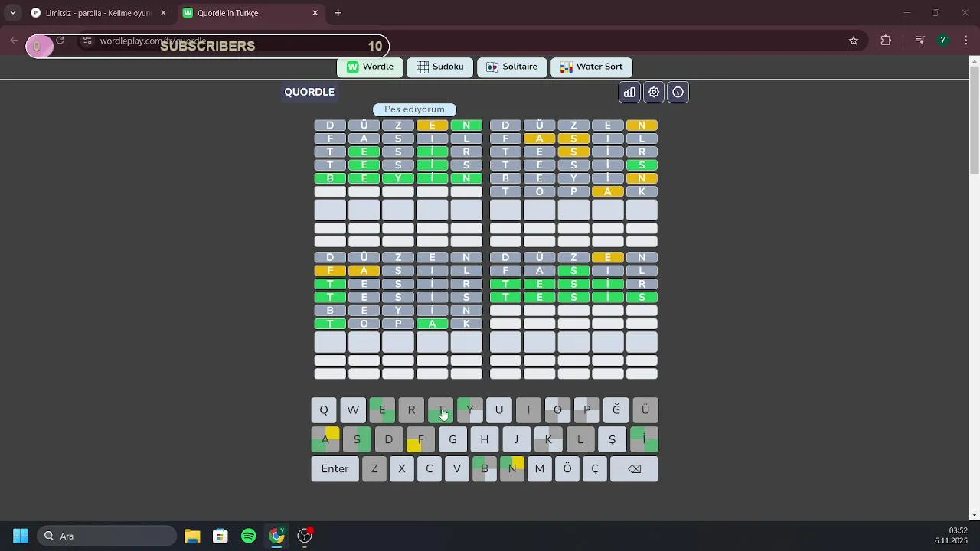Tap the Ü key
This screenshot has height=551, width=980.
pos(645,410)
